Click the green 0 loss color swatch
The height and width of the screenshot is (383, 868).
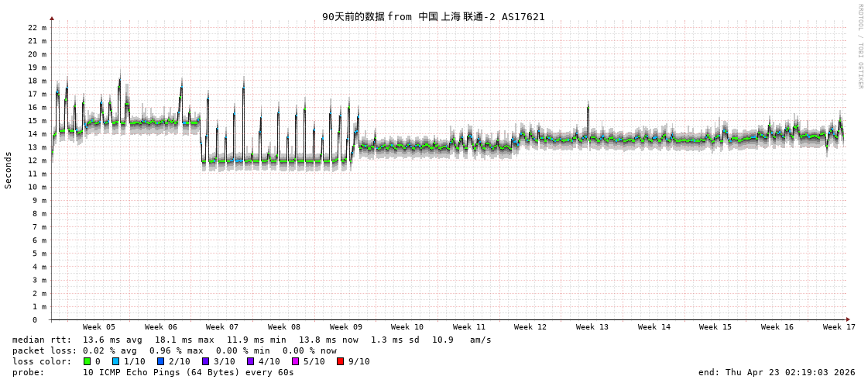click(x=87, y=361)
